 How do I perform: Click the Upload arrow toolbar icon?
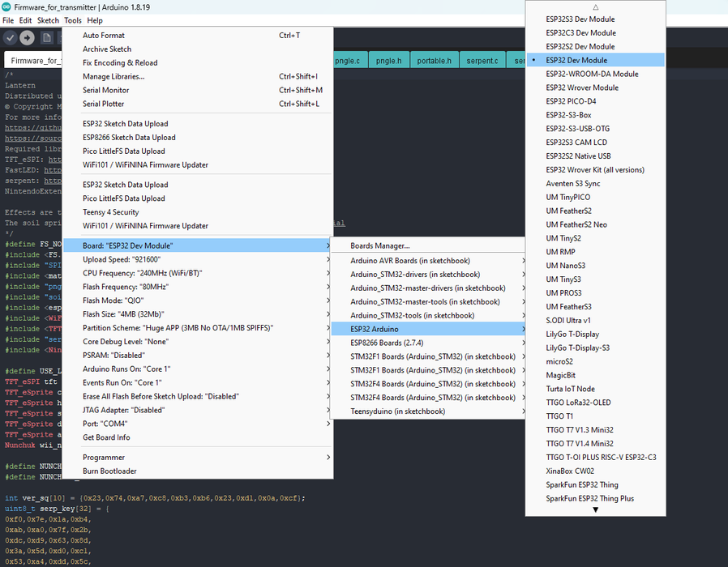[x=27, y=37]
